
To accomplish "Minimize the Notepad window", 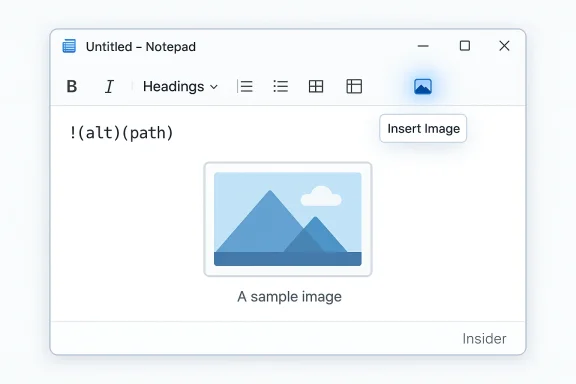I will tap(423, 46).
